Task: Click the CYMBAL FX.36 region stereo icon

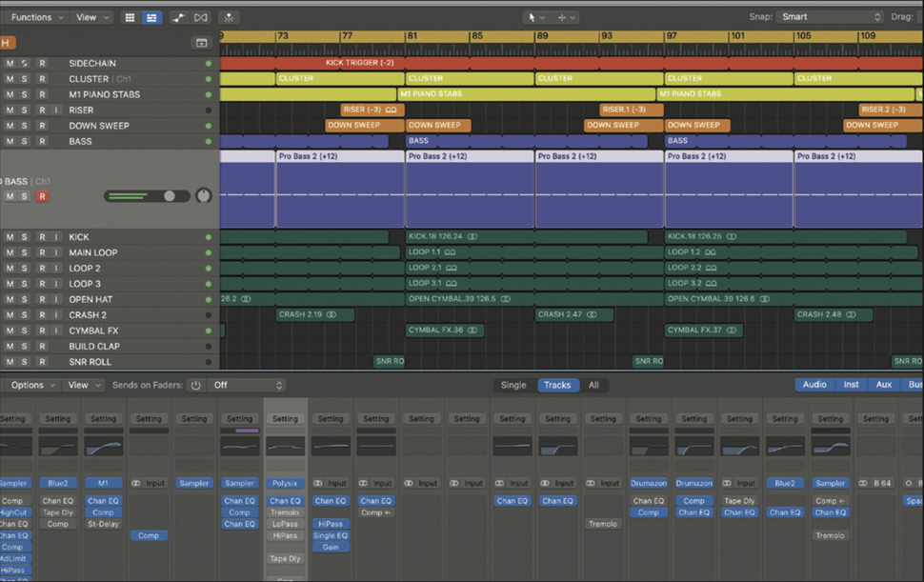Action: pos(472,331)
